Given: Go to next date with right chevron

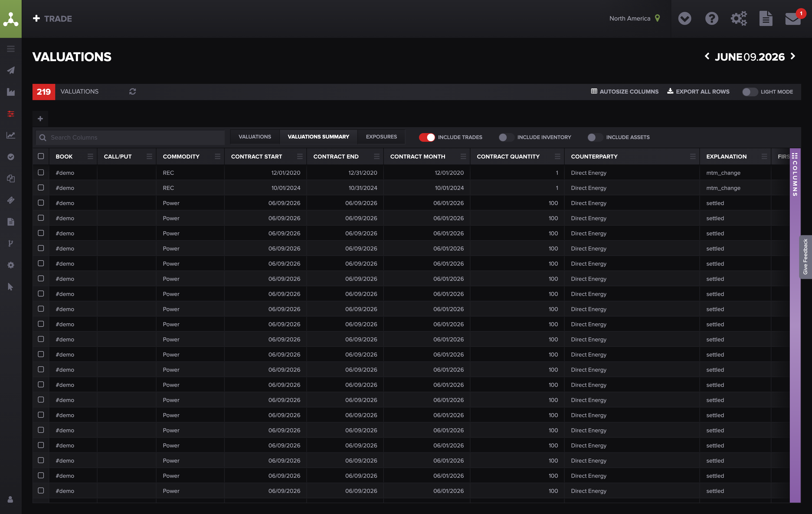Looking at the screenshot, I should (x=793, y=56).
